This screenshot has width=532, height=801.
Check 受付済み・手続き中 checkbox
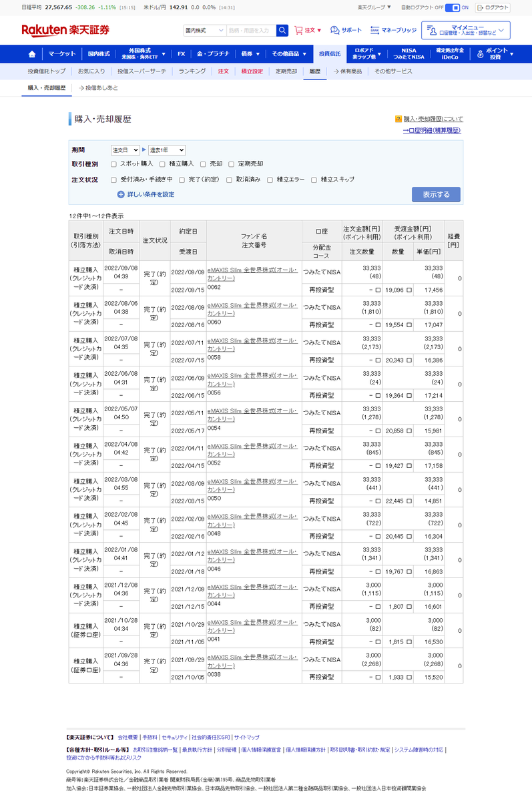tap(113, 180)
